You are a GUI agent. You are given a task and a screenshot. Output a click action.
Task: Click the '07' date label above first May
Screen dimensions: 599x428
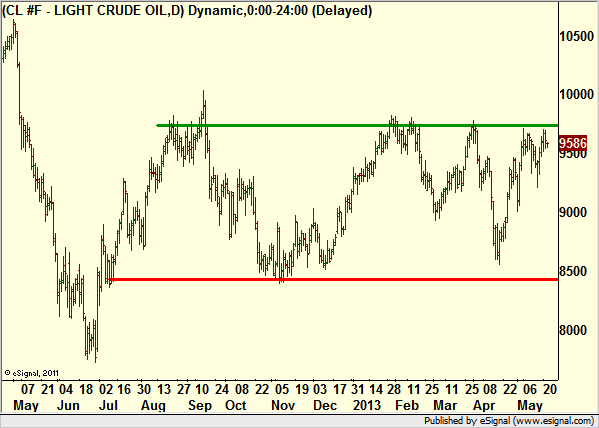click(x=28, y=390)
